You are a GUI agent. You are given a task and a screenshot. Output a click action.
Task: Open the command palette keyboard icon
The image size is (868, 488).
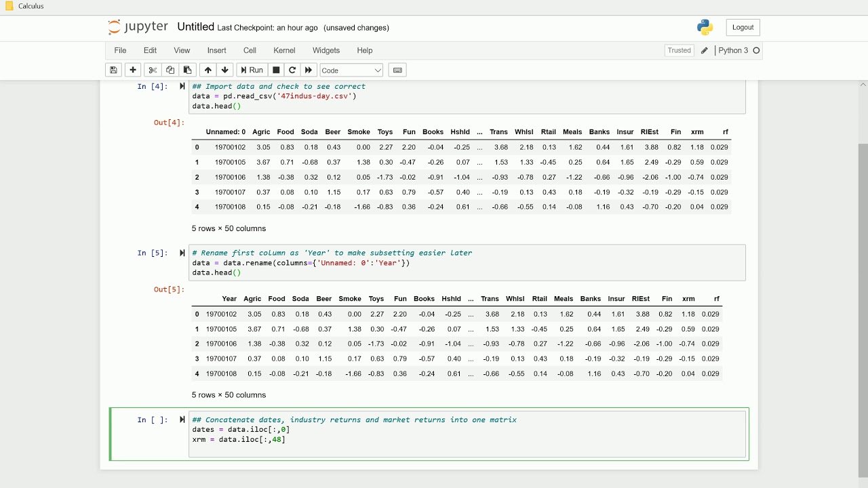pos(398,70)
